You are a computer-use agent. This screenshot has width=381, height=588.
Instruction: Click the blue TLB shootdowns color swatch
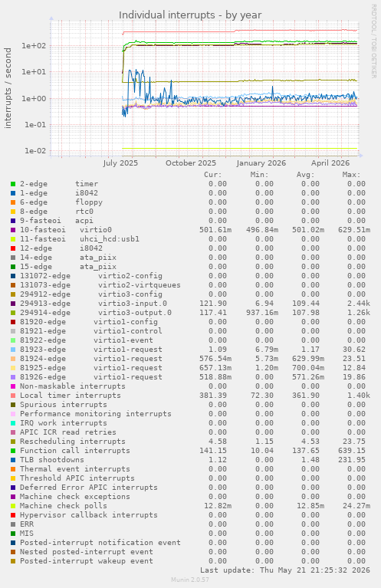click(13, 460)
